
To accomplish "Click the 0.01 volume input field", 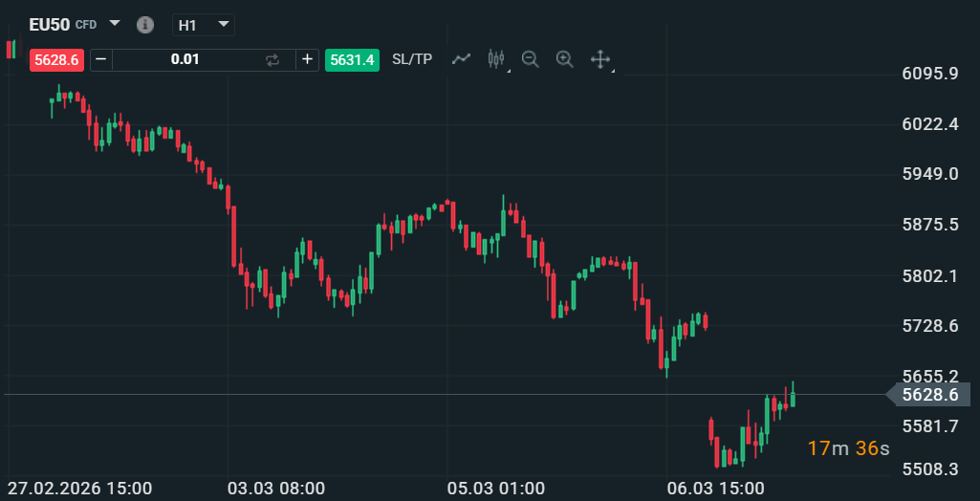I will click(185, 59).
